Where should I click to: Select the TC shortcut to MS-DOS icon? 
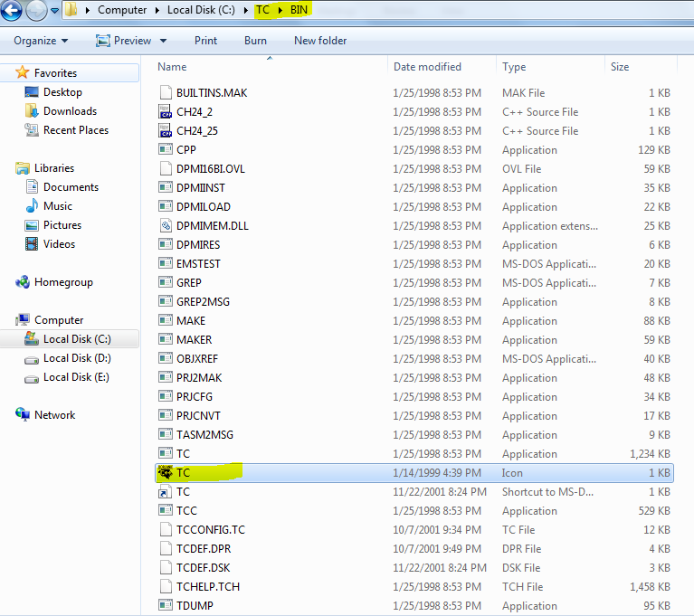point(166,492)
